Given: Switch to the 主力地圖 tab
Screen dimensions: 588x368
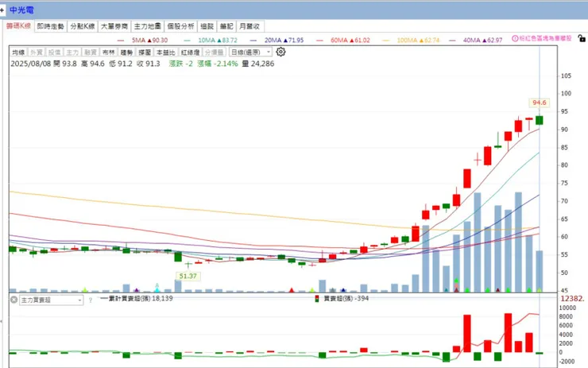Looking at the screenshot, I should [147, 26].
